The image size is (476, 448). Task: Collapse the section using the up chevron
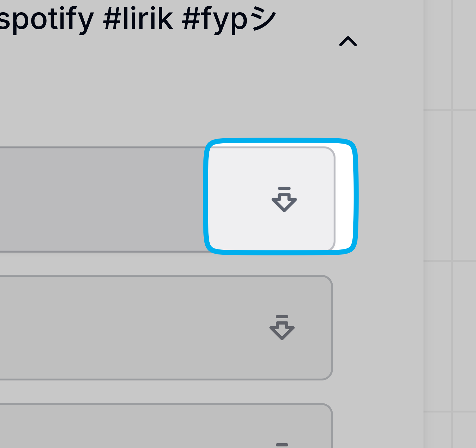pyautogui.click(x=348, y=41)
